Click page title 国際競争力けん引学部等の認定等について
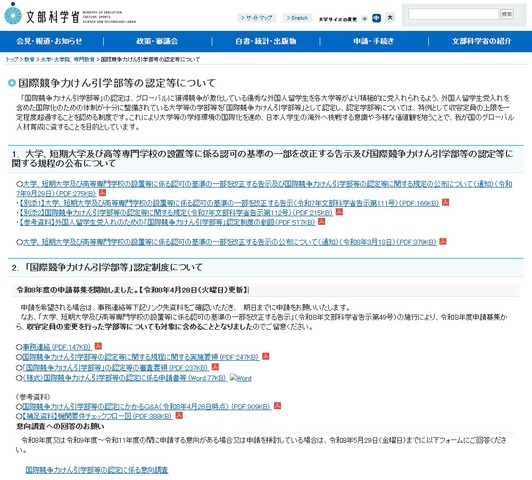 (117, 83)
